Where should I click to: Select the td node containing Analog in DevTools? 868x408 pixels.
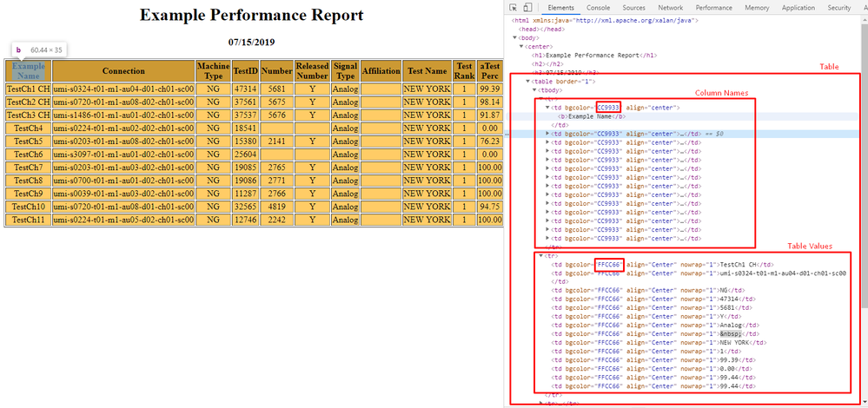[655, 325]
